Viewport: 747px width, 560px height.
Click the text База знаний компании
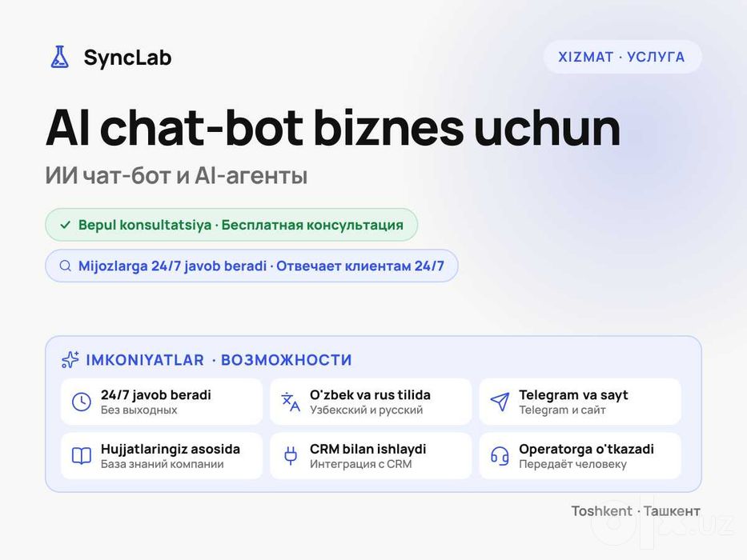[x=162, y=464]
